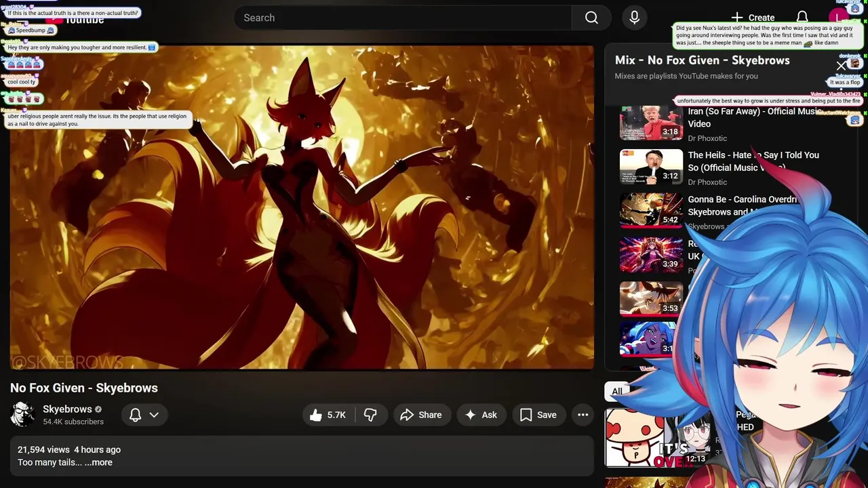This screenshot has height=488, width=868.
Task: Dislike the No Fox Given video
Action: (x=370, y=415)
